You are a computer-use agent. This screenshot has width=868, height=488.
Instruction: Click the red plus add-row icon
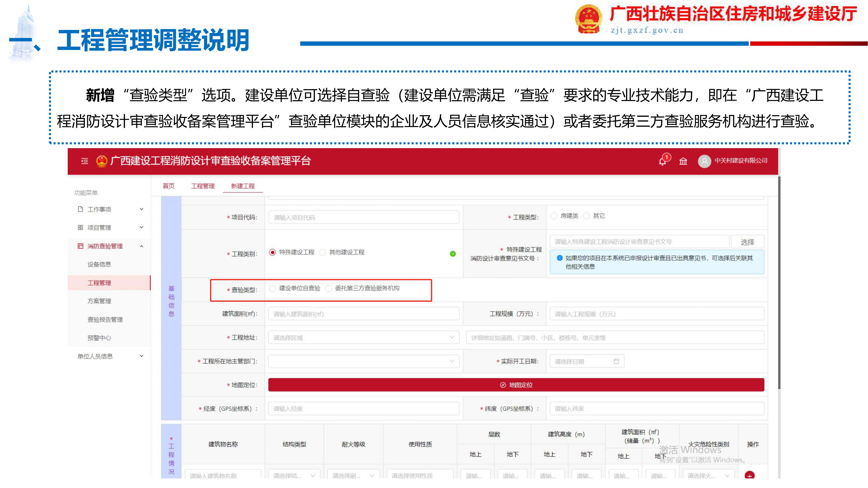[749, 476]
